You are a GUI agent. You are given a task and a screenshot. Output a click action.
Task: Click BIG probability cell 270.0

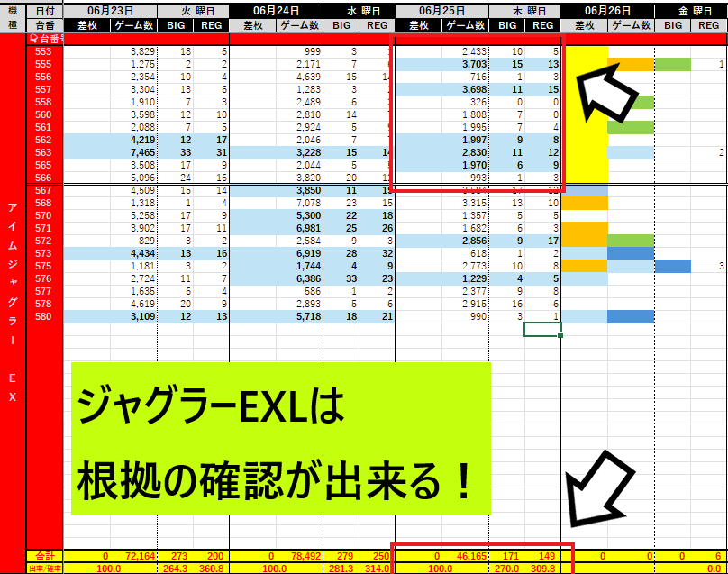point(507,569)
